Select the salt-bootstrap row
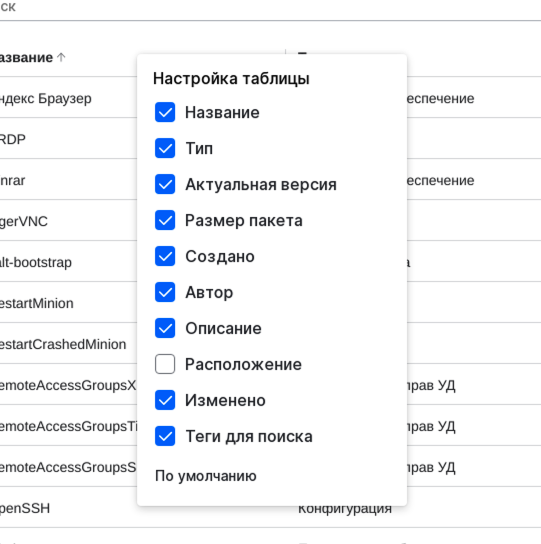The image size is (541, 544). tap(36, 262)
